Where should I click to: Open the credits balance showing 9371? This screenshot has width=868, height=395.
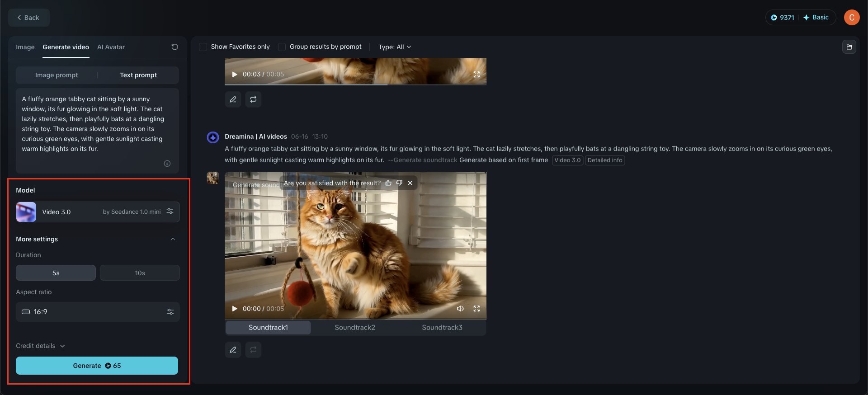[x=783, y=18]
